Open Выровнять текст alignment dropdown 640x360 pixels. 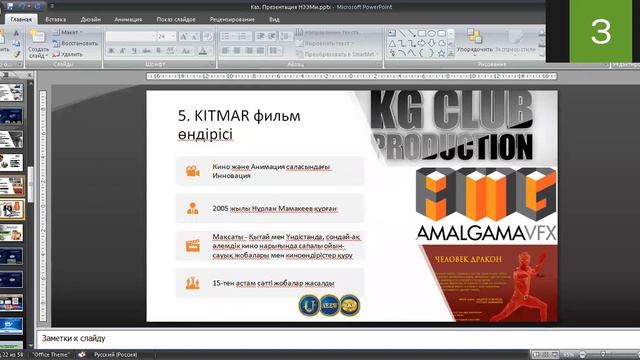coord(325,43)
